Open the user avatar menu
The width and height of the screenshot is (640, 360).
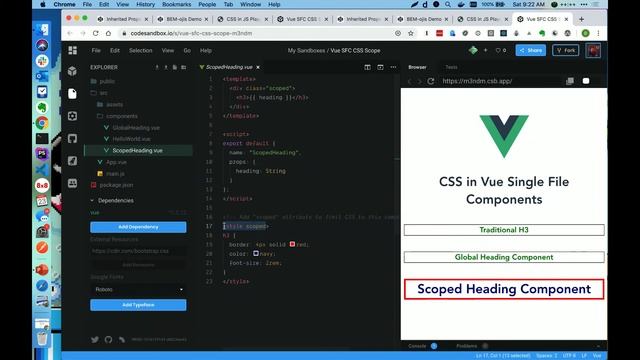[x=593, y=51]
